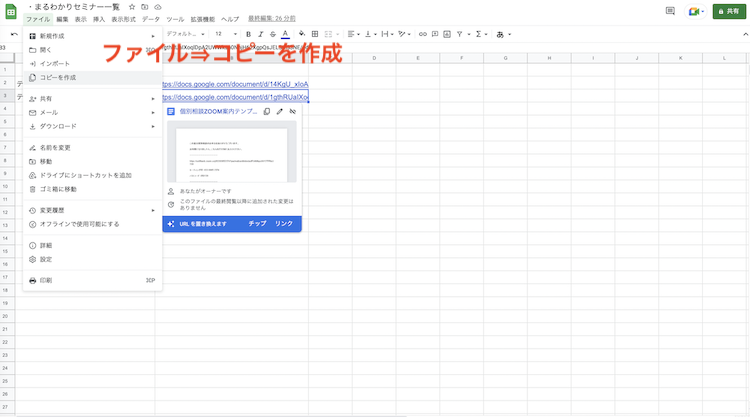
Task: Star the spreadsheet next to title
Action: click(x=132, y=6)
